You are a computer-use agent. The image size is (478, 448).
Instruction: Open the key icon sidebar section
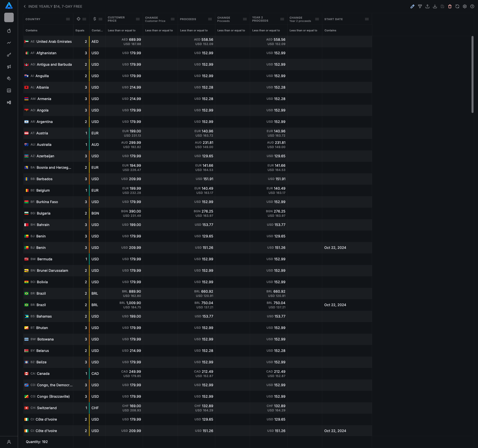click(9, 55)
